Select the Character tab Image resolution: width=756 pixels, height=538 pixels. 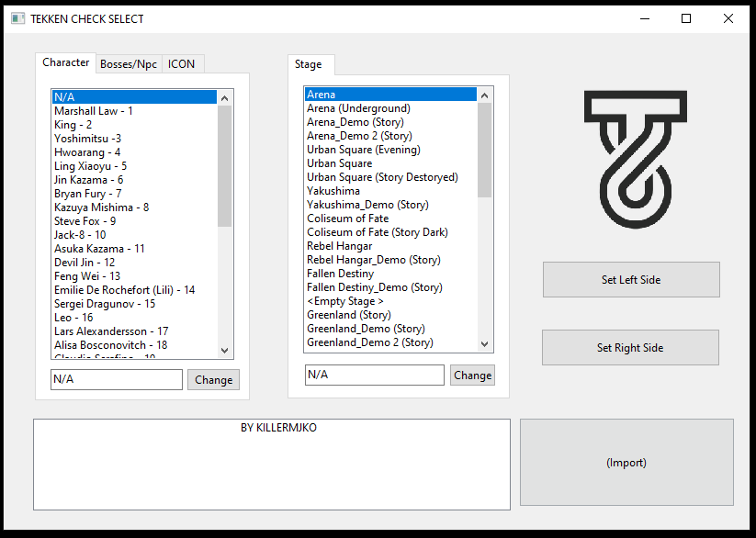tap(65, 62)
